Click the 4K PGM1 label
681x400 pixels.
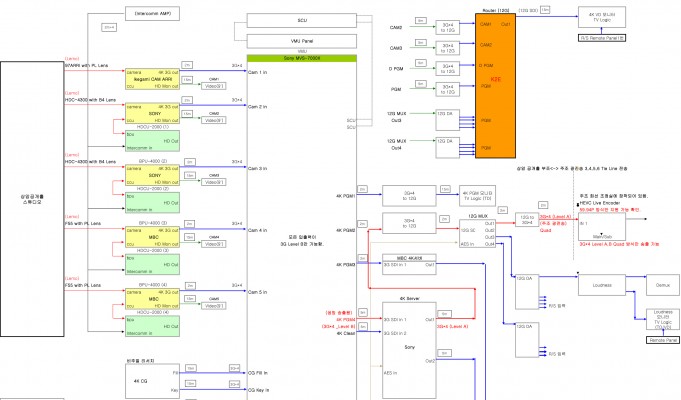point(345,196)
